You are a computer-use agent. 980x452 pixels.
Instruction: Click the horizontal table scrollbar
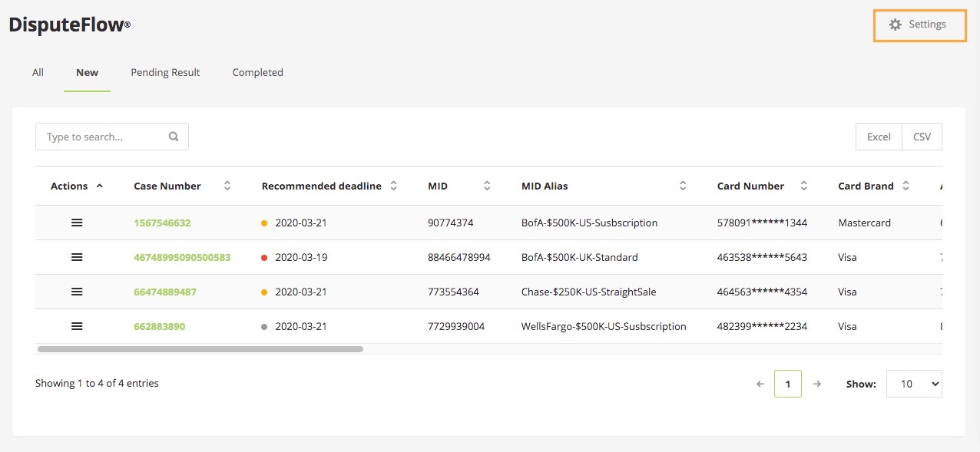[x=200, y=349]
